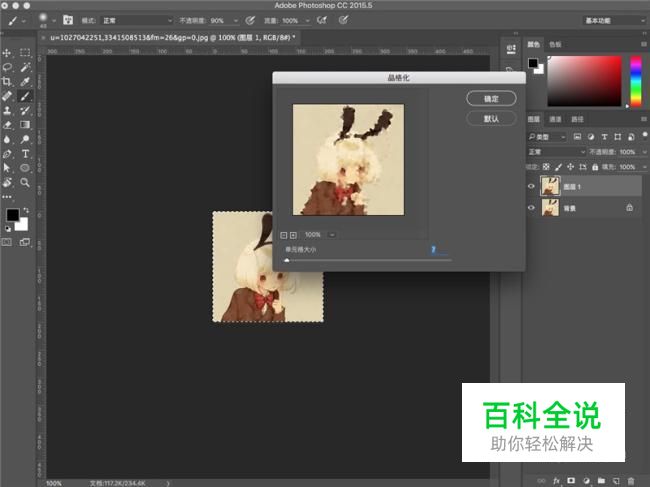Select the Clone Stamp tool
The height and width of the screenshot is (487, 650).
7,110
